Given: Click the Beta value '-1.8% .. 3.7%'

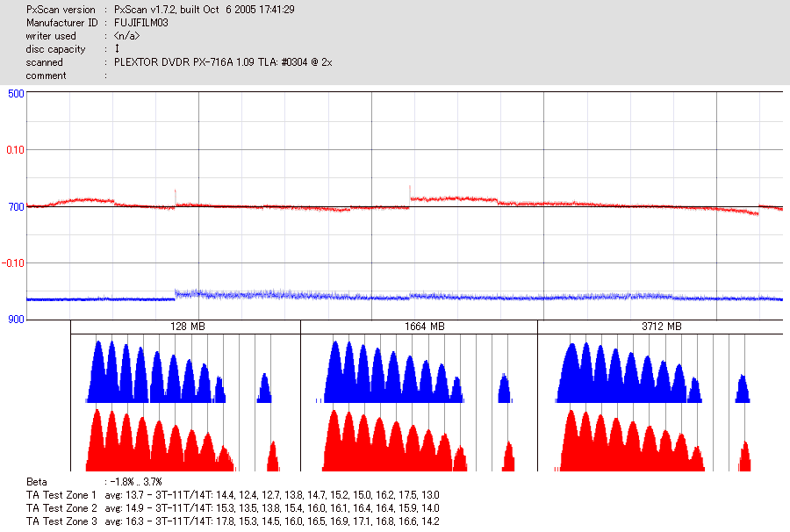Looking at the screenshot, I should 135,482.
